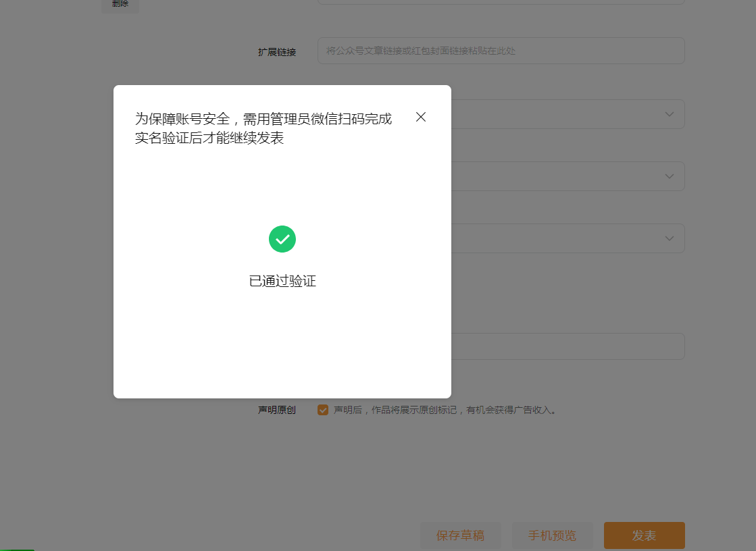Open the third dropdown chevron

point(670,238)
